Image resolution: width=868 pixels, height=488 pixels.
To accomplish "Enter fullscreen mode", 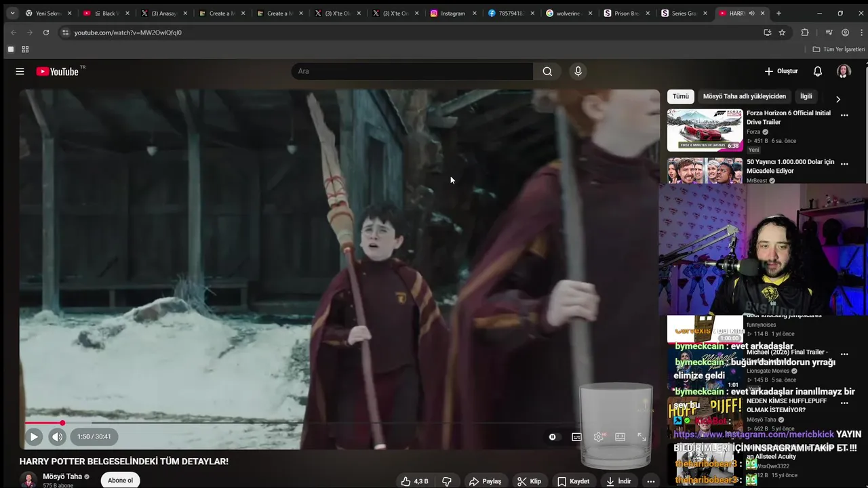I will pyautogui.click(x=642, y=437).
